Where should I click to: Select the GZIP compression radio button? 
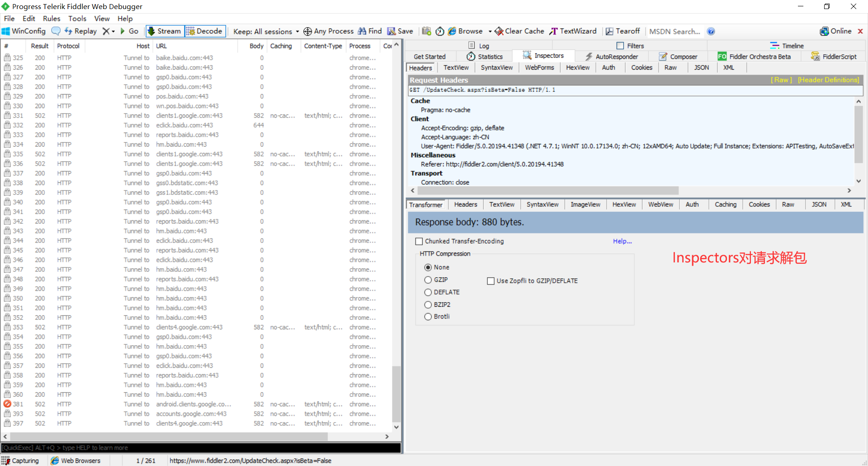coord(428,280)
